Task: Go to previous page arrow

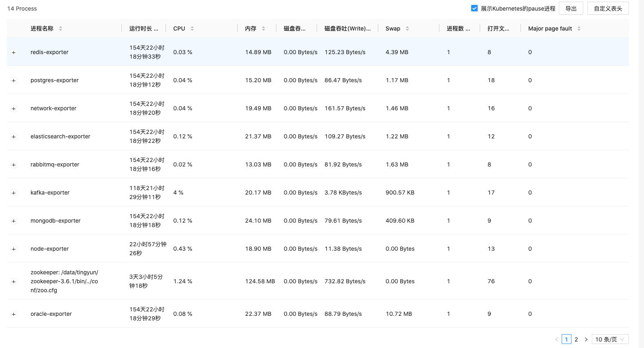Action: click(556, 339)
